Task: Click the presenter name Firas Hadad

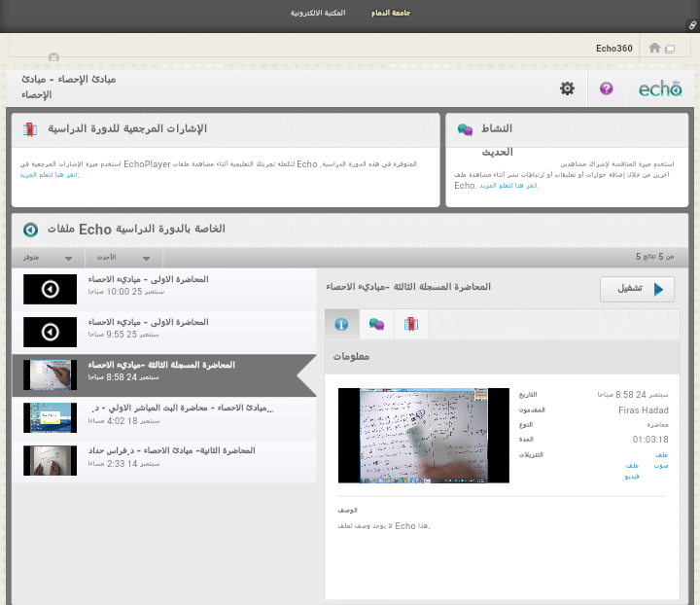Action: click(644, 410)
